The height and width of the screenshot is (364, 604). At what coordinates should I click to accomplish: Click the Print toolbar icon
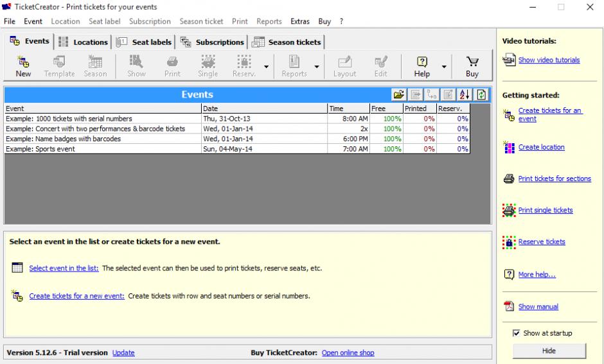172,62
